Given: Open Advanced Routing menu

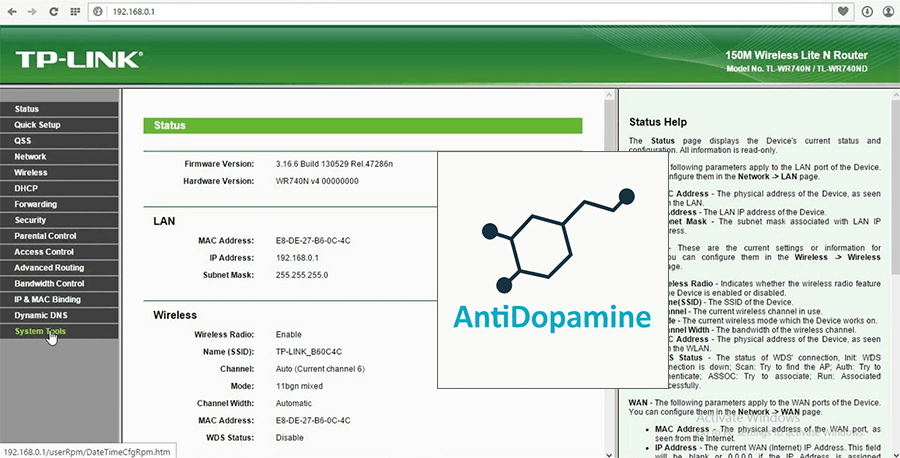Looking at the screenshot, I should point(59,267).
